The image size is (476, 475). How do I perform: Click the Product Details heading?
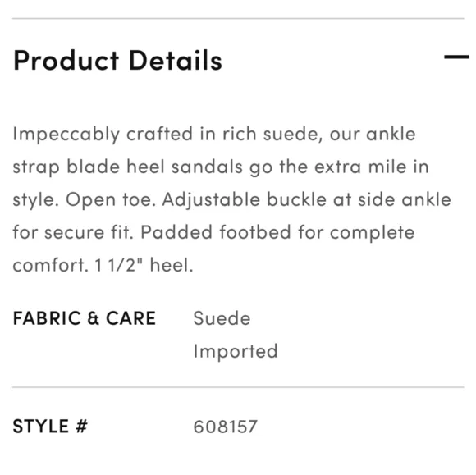(x=118, y=61)
